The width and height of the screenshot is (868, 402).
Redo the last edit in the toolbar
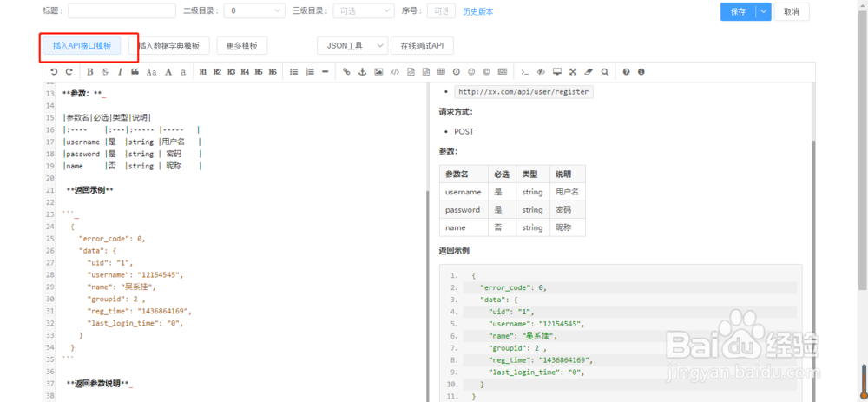(x=69, y=71)
